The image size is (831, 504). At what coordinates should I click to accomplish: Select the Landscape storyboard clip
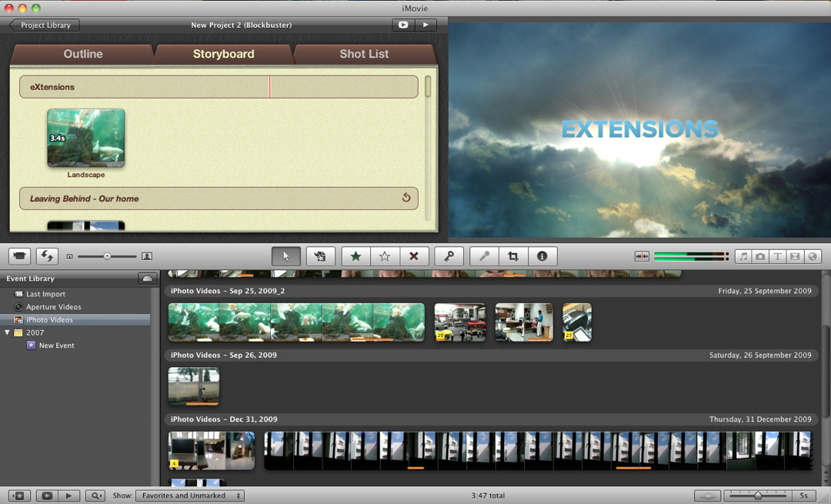pos(86,138)
